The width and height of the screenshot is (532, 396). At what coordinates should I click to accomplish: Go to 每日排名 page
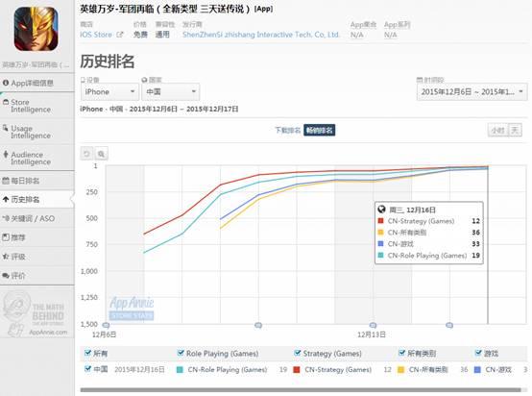37,181
